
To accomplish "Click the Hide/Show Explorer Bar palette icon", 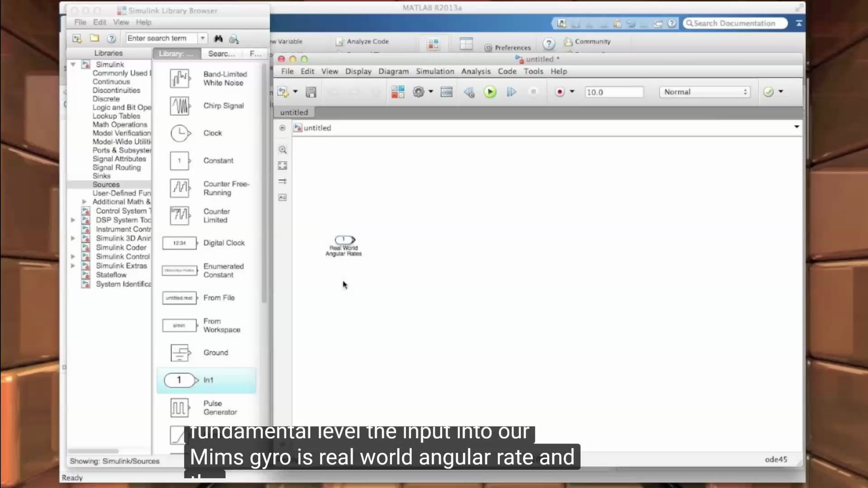I will click(x=283, y=128).
